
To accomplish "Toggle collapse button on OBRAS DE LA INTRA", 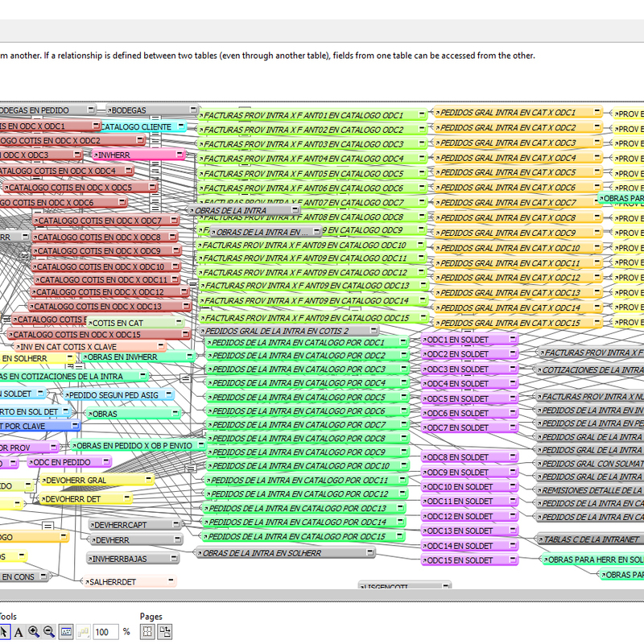I will click(x=295, y=210).
